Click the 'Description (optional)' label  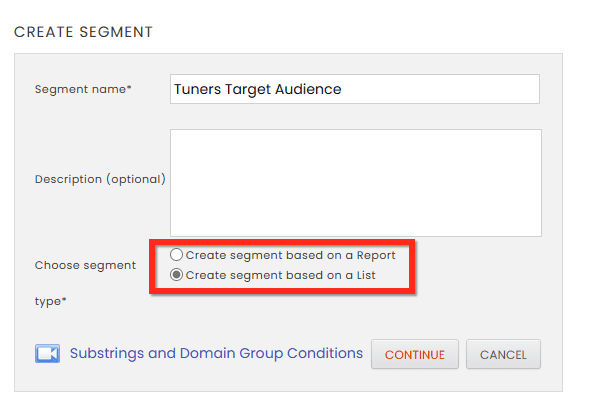pos(100,179)
